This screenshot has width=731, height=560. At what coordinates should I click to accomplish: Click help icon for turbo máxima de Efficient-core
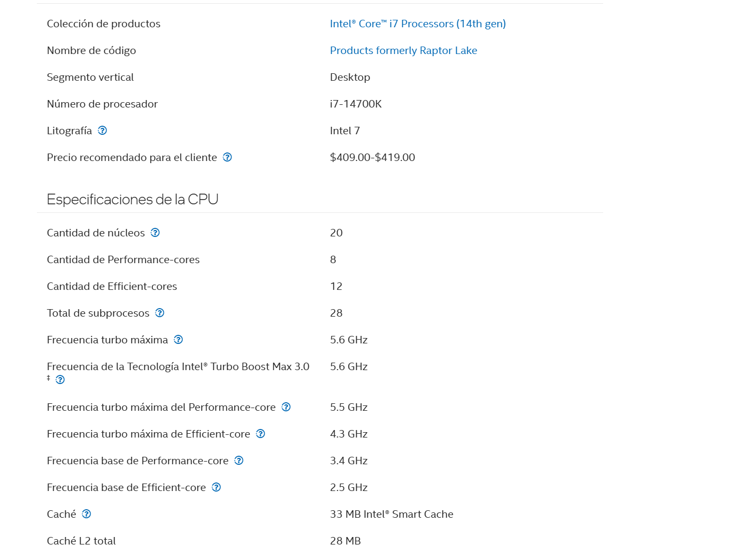tap(260, 434)
